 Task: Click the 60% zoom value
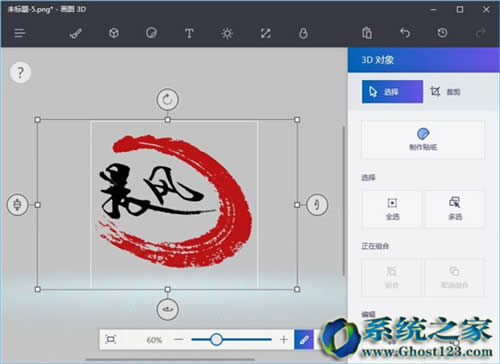tap(154, 340)
